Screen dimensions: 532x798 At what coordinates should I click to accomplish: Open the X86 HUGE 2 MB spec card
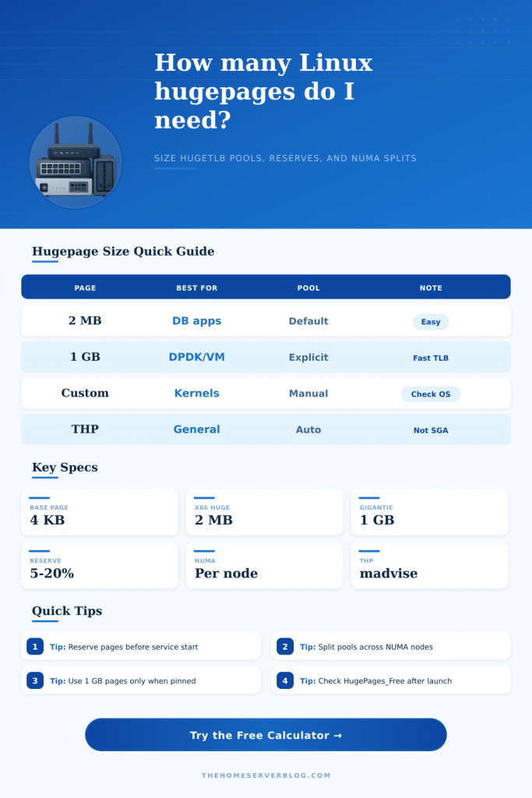[x=265, y=513]
